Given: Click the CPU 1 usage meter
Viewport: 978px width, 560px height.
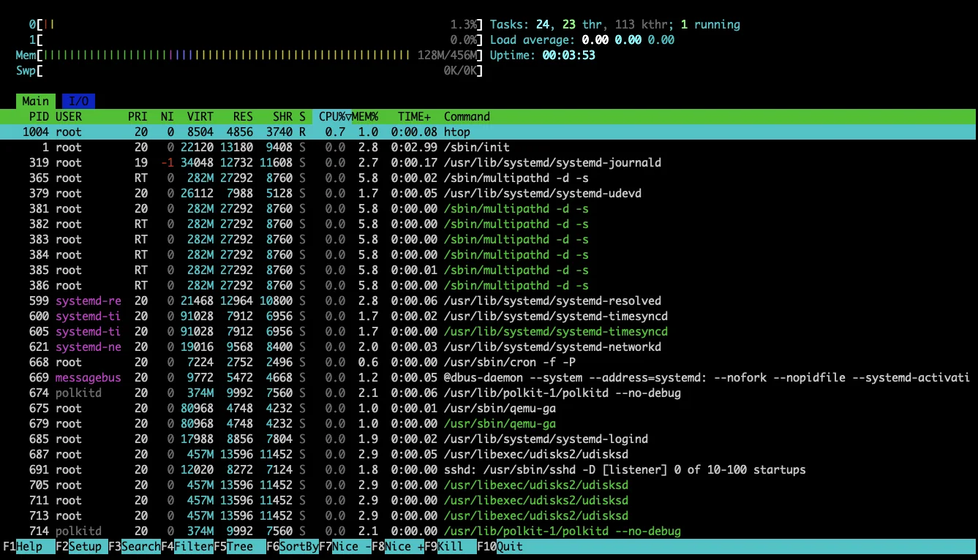Looking at the screenshot, I should (x=256, y=40).
